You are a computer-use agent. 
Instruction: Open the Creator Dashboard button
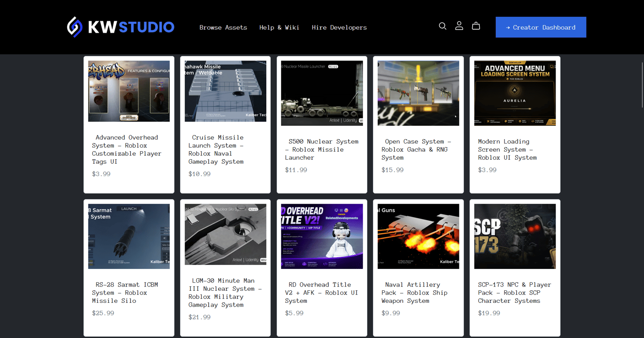point(541,27)
